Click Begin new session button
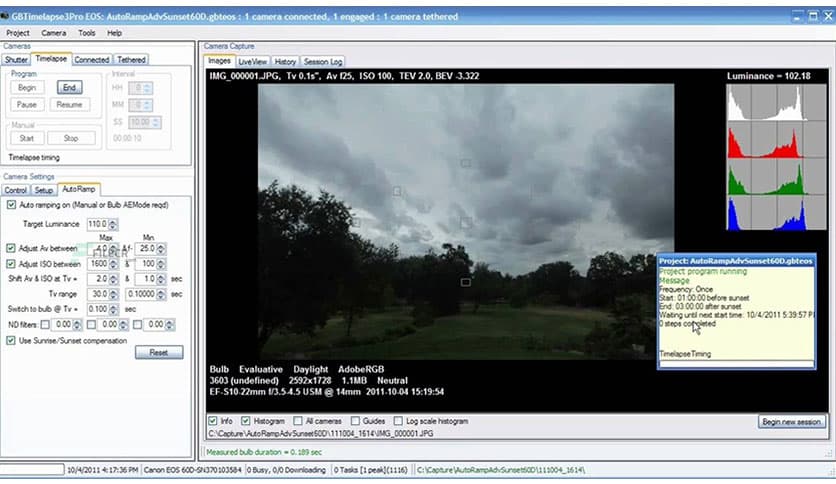836x484 pixels. [791, 422]
